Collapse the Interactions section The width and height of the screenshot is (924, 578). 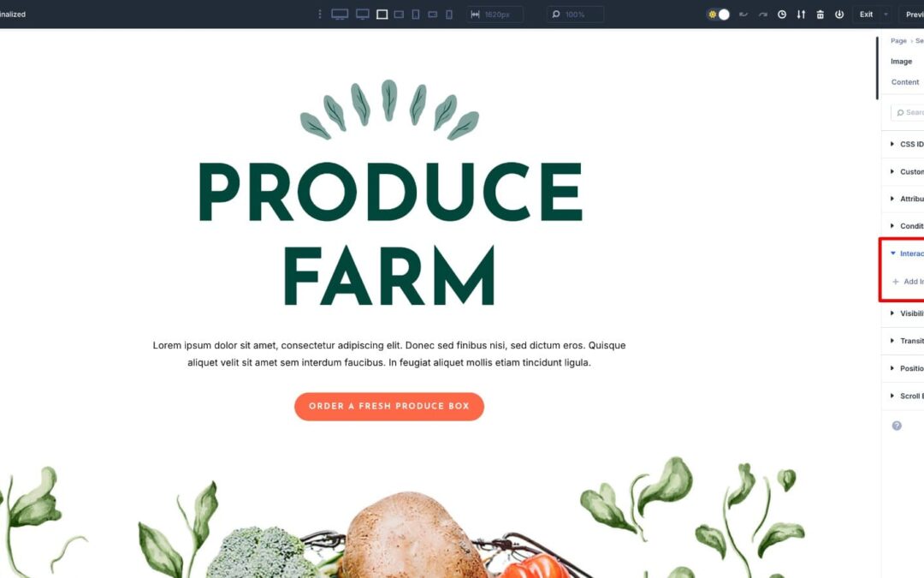906,253
